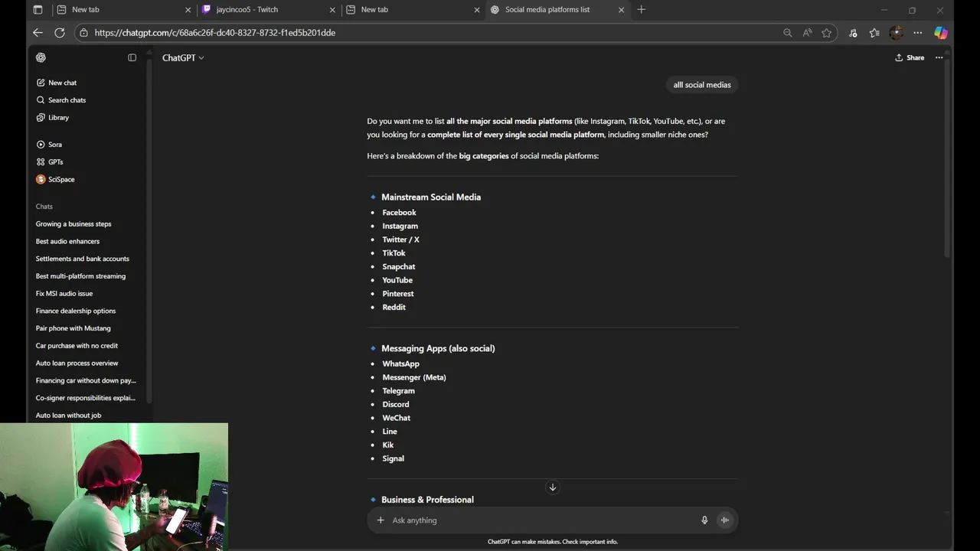
Task: Switch to the third New tab
Action: [413, 10]
